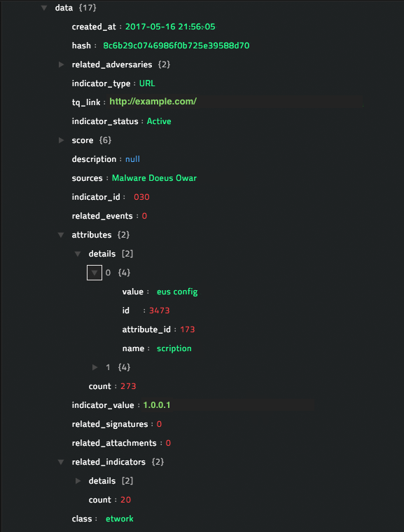This screenshot has height=532, width=404.
Task: Expand item 1 in details
Action: (95, 367)
